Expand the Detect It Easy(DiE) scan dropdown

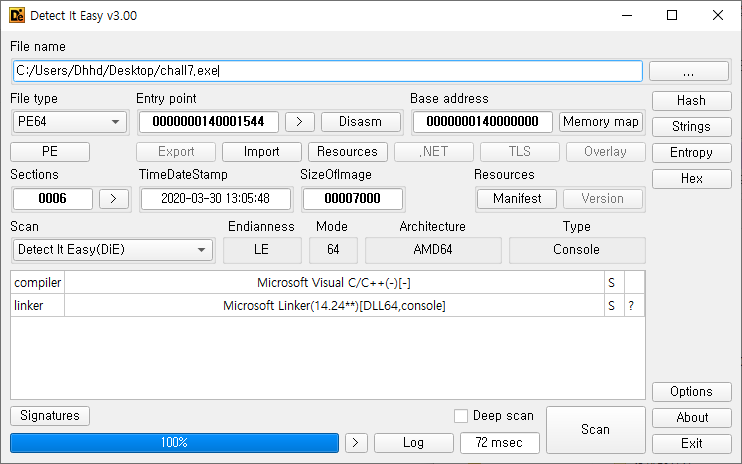tap(113, 250)
